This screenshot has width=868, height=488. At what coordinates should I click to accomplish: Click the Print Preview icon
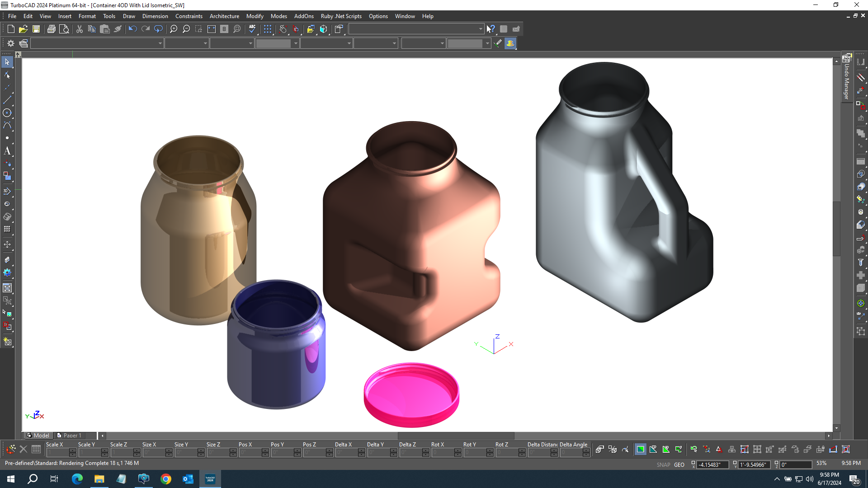64,28
